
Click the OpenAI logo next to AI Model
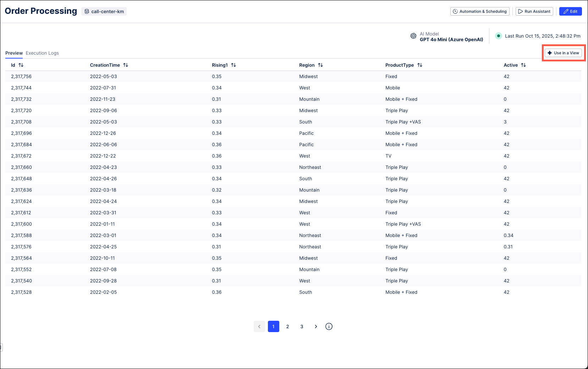(413, 36)
